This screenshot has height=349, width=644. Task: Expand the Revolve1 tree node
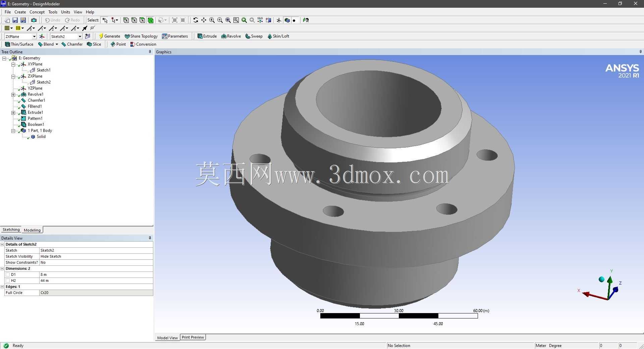[13, 94]
